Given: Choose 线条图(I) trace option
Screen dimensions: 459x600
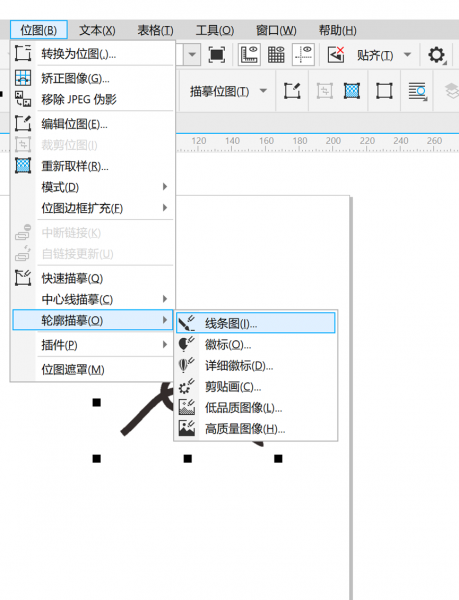Looking at the screenshot, I should pos(256,323).
